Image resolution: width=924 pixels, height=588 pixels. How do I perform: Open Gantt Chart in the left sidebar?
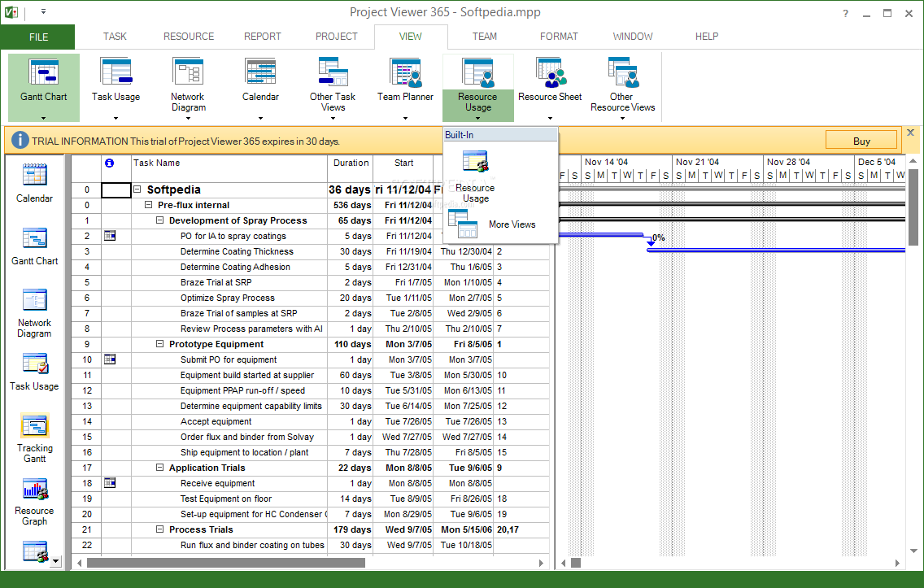point(35,247)
